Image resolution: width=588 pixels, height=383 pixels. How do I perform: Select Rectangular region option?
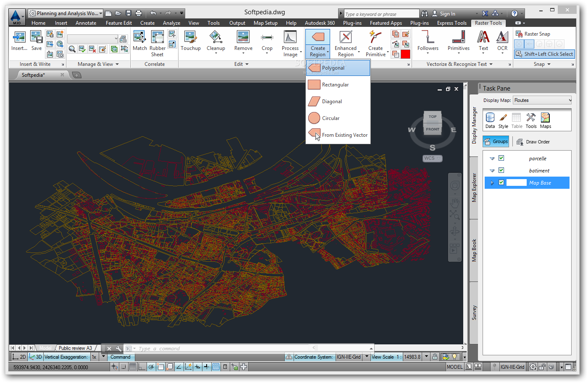[x=338, y=85]
